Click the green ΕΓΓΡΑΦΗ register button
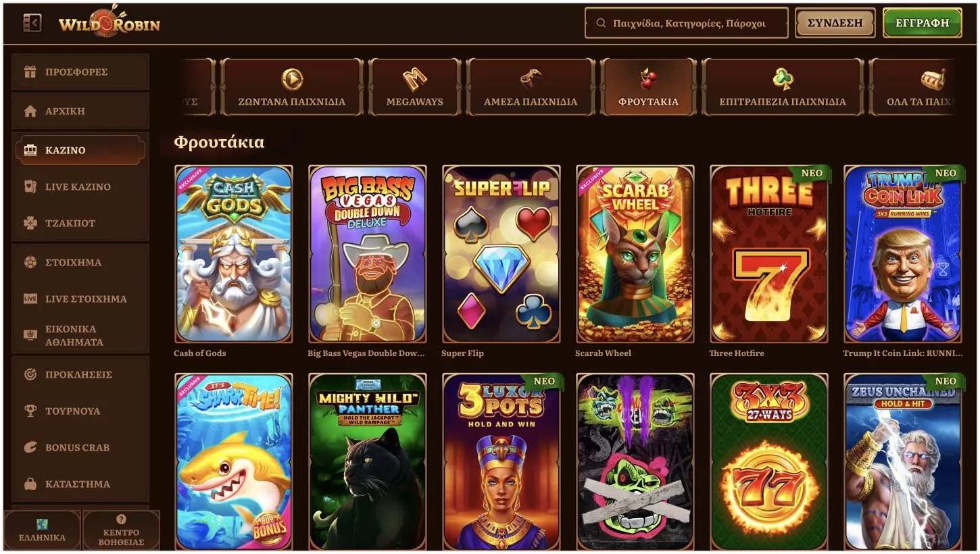This screenshot has width=980, height=554. pyautogui.click(x=923, y=23)
